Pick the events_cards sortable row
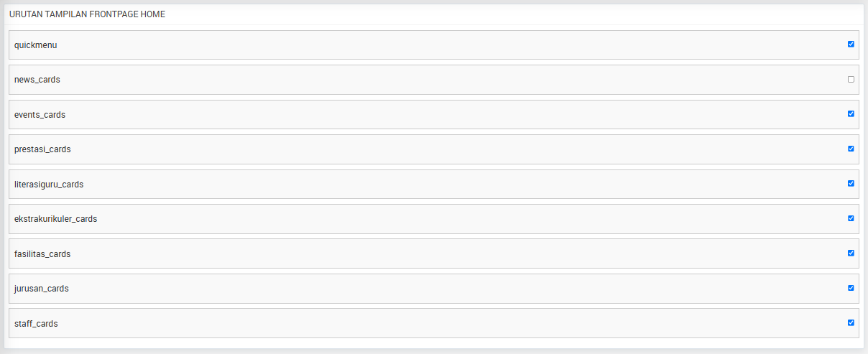Image resolution: width=868 pixels, height=354 pixels. (434, 114)
